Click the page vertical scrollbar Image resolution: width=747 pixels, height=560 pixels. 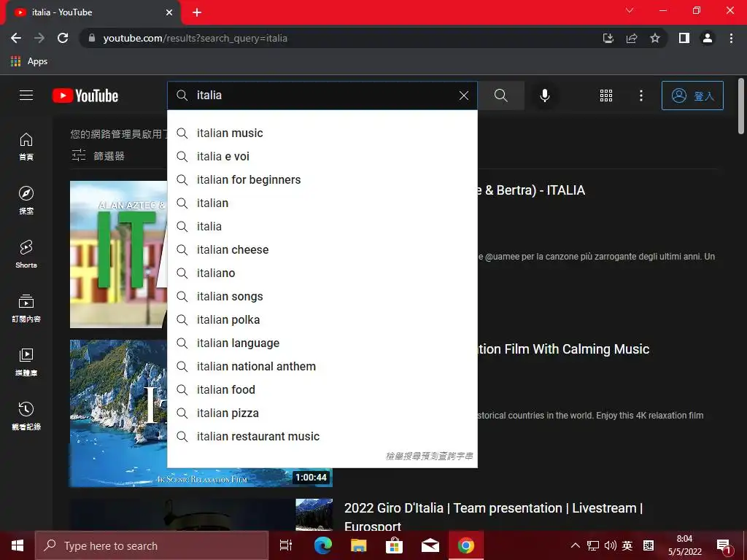point(741,106)
